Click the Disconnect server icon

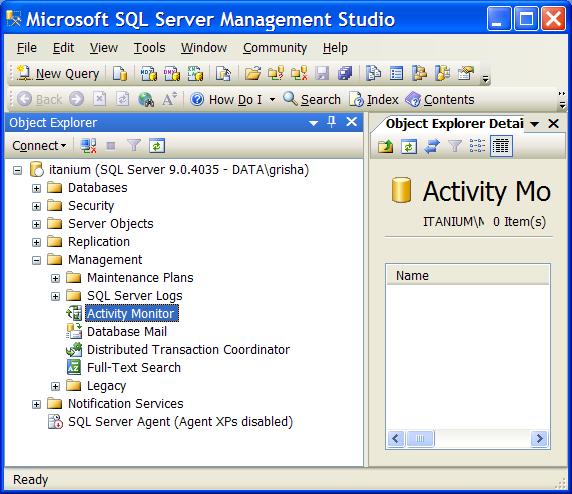click(x=88, y=146)
